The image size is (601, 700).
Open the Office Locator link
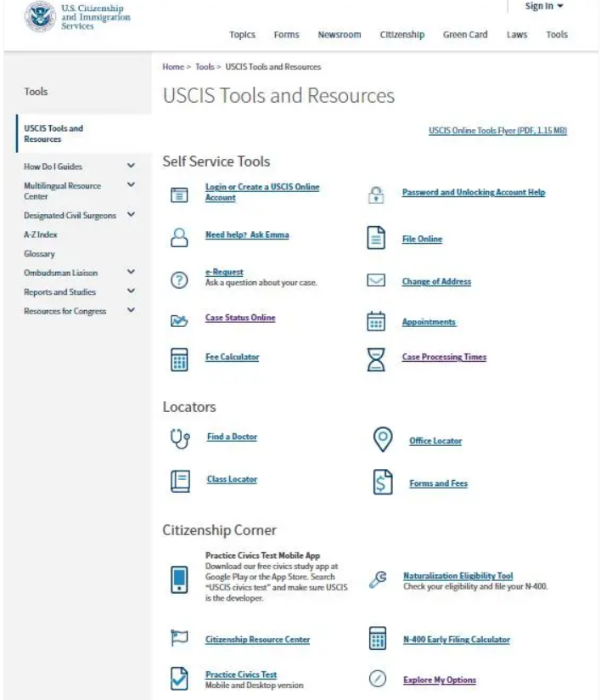click(x=435, y=441)
